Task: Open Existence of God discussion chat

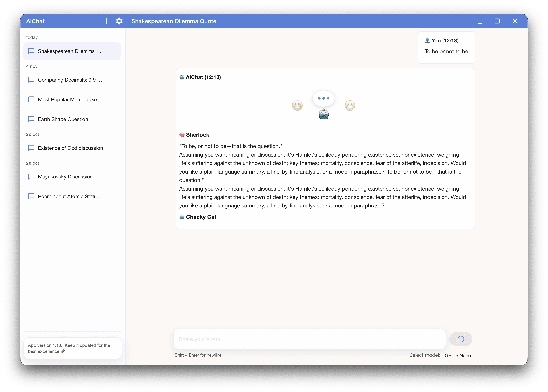Action: 70,148
